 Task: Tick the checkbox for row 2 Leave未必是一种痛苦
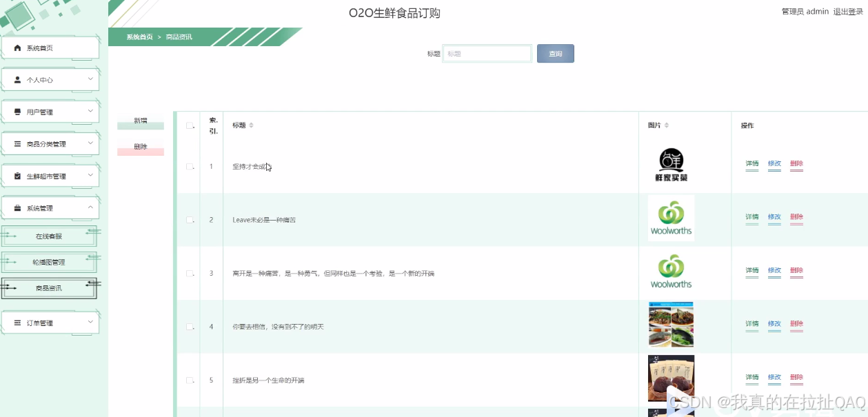tap(190, 220)
